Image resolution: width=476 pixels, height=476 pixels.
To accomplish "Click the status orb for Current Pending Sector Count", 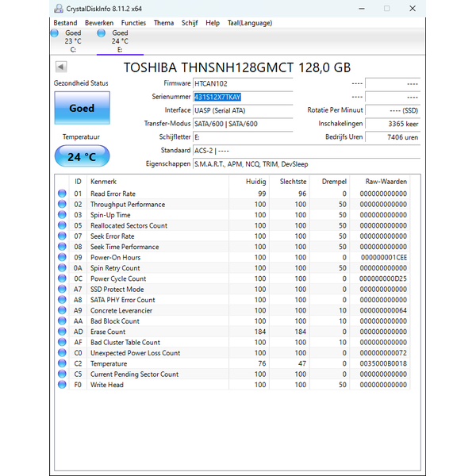I will 62,374.
